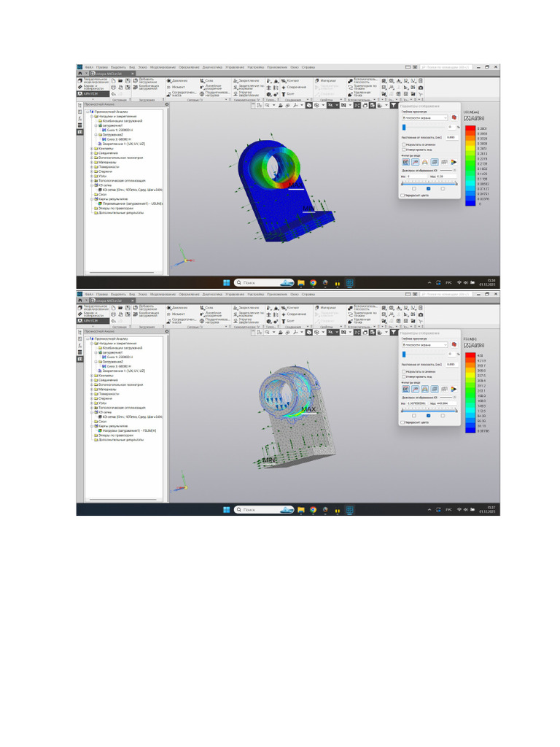Click Каркас и поверхности in bottom screenshot

point(93,314)
